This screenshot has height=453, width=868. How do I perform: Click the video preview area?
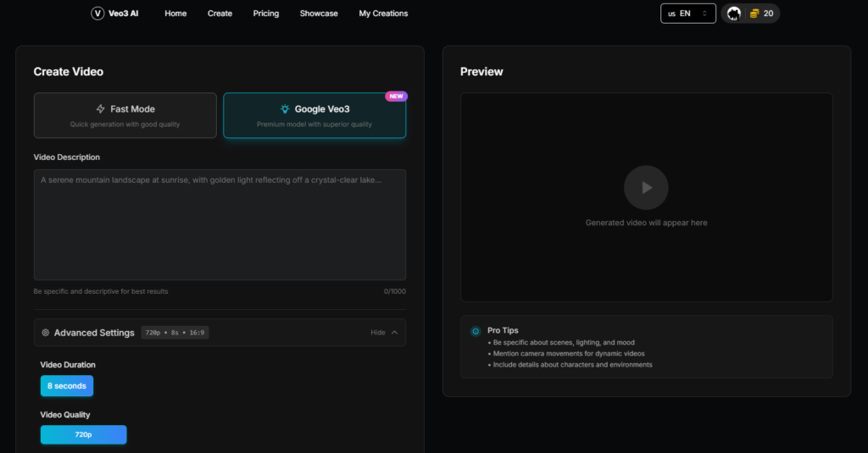646,197
